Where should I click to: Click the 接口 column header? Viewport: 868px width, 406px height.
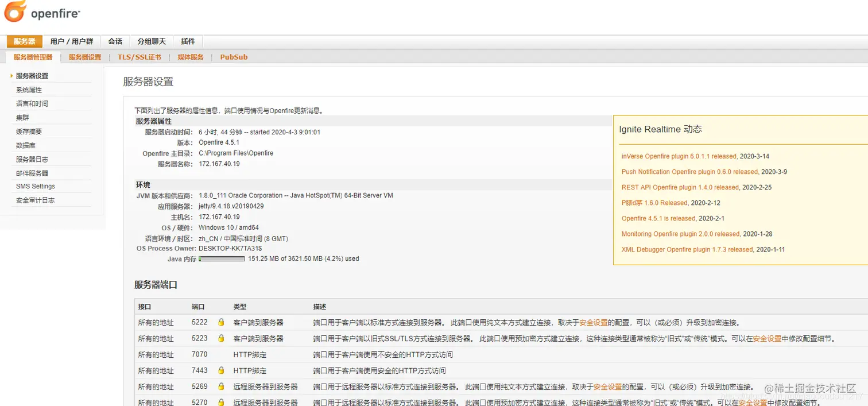(145, 307)
